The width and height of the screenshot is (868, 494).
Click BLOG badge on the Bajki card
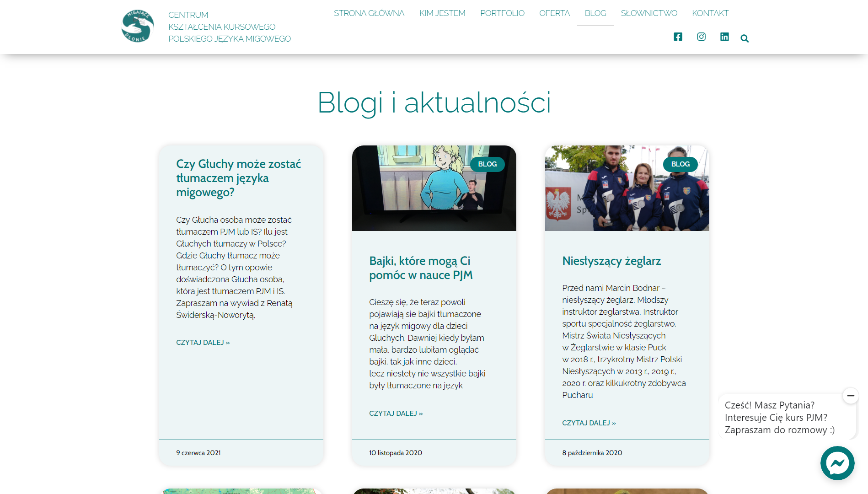[488, 164]
